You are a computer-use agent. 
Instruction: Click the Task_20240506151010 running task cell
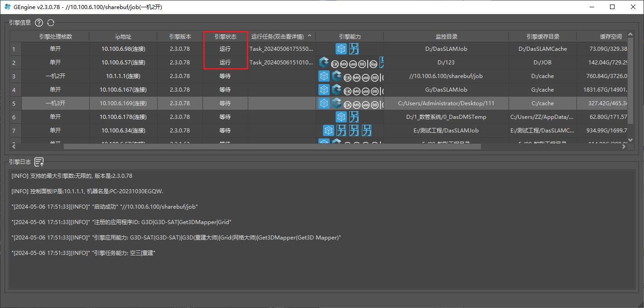[282, 62]
